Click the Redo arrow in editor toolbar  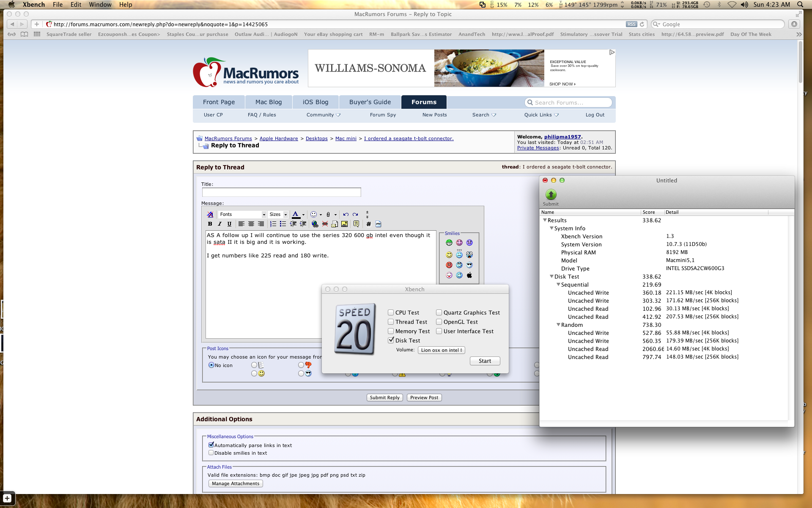pyautogui.click(x=355, y=215)
